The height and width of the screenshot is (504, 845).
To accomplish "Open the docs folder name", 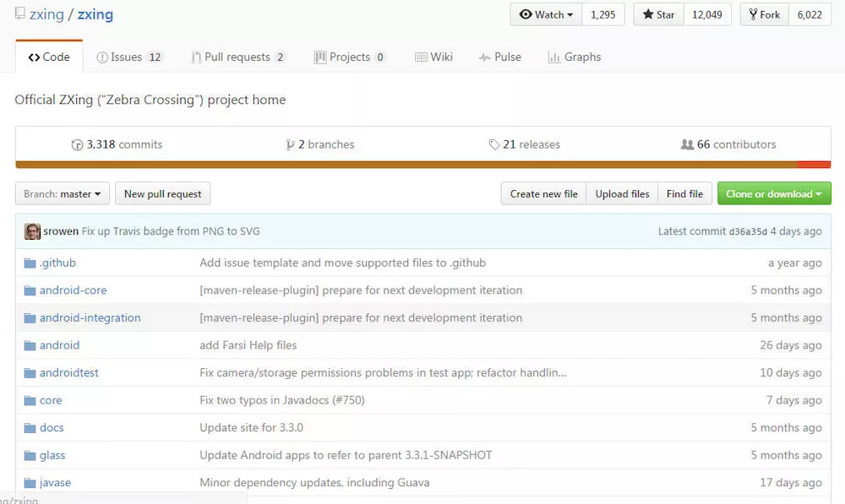I will pos(52,428).
